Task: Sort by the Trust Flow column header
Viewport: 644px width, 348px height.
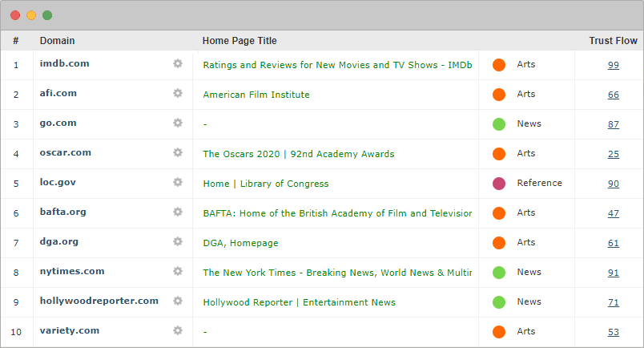Action: pyautogui.click(x=614, y=41)
